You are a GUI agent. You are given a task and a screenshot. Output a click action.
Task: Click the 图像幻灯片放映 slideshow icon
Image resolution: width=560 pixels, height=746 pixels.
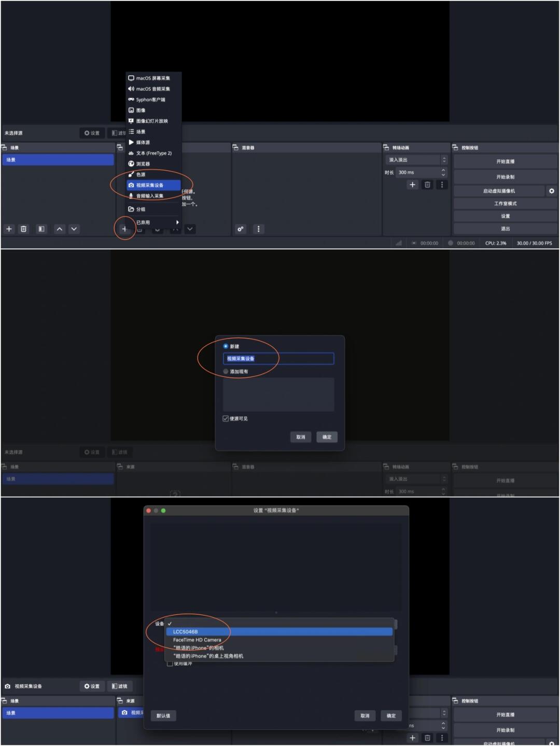coord(131,121)
